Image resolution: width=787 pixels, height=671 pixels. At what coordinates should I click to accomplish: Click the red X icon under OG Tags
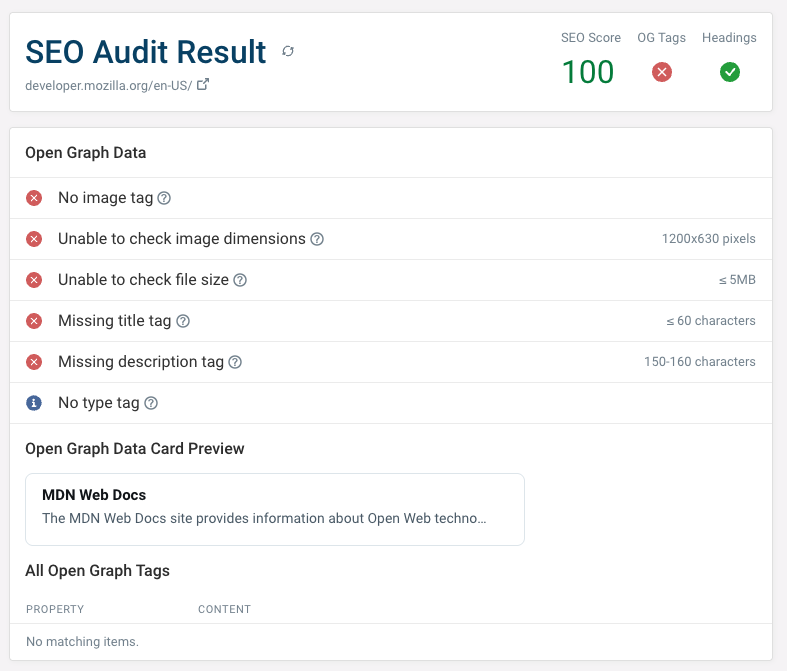(x=662, y=72)
